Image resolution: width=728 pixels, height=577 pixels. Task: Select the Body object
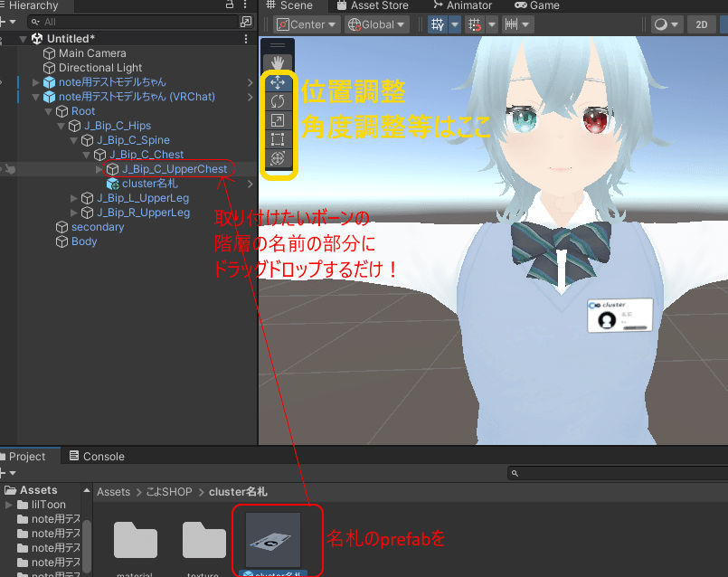(83, 241)
